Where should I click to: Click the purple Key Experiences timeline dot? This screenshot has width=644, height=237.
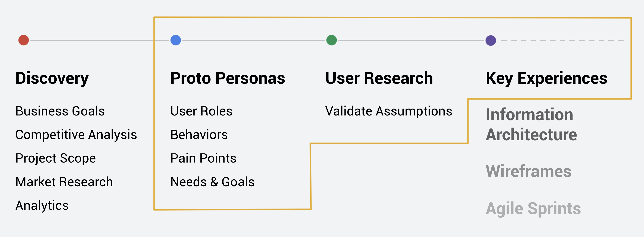(491, 40)
